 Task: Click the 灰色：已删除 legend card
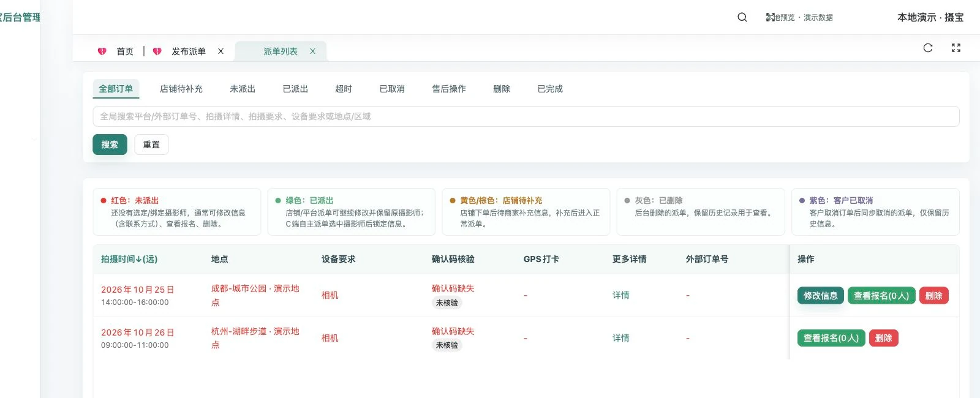[701, 212]
